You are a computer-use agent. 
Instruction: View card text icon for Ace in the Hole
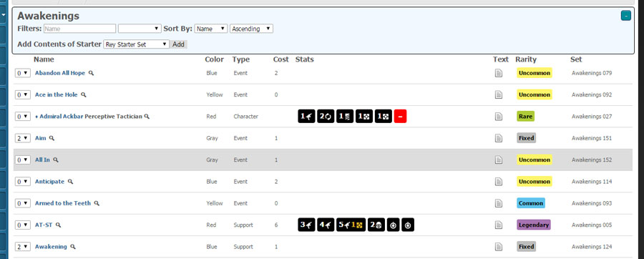coord(498,95)
